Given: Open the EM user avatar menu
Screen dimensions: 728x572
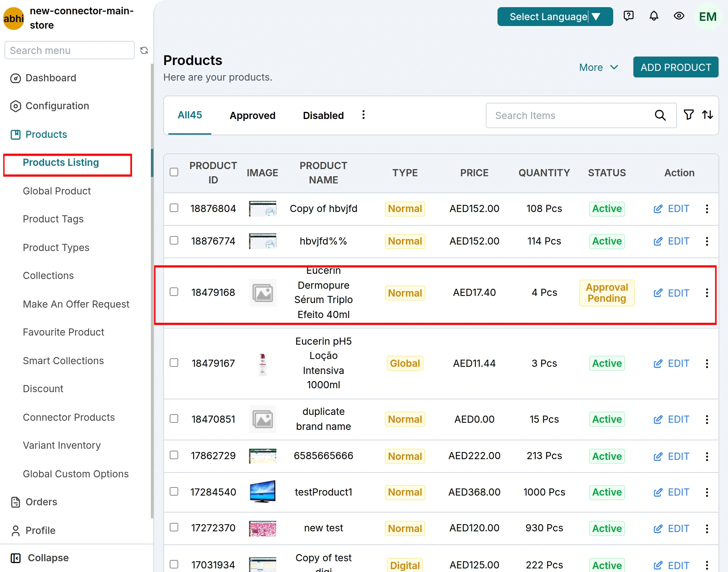Looking at the screenshot, I should [707, 16].
